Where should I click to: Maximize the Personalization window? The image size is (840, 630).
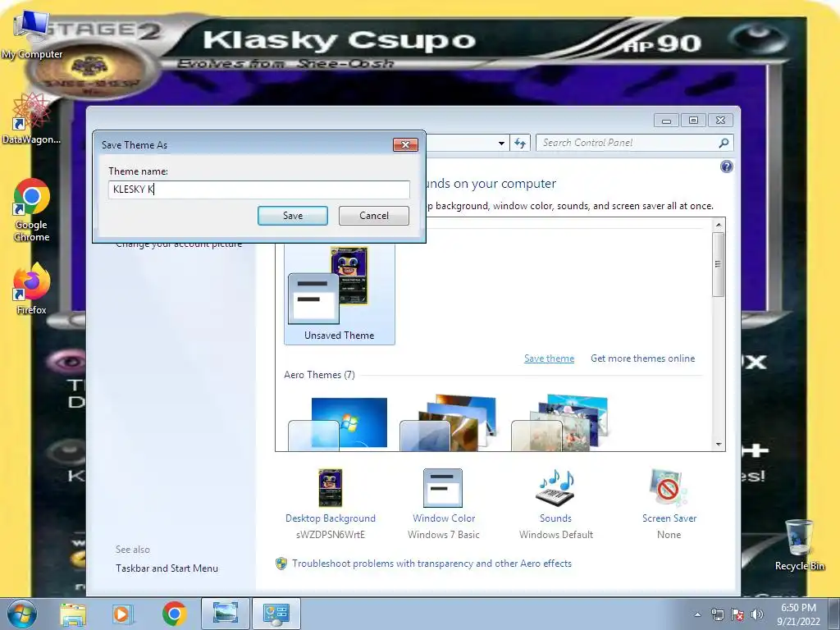[693, 121]
